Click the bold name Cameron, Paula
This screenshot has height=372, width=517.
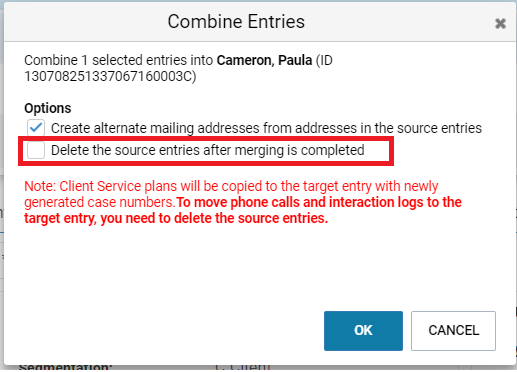point(264,60)
